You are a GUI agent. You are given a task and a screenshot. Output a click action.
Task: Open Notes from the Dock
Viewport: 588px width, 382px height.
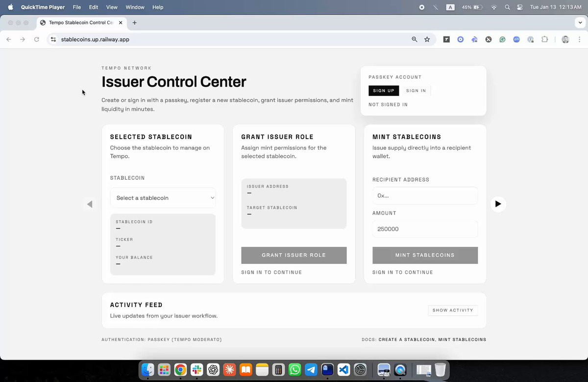pos(262,370)
